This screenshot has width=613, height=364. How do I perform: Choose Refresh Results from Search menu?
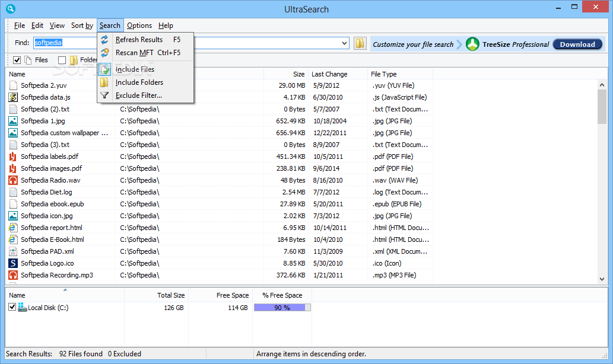145,40
